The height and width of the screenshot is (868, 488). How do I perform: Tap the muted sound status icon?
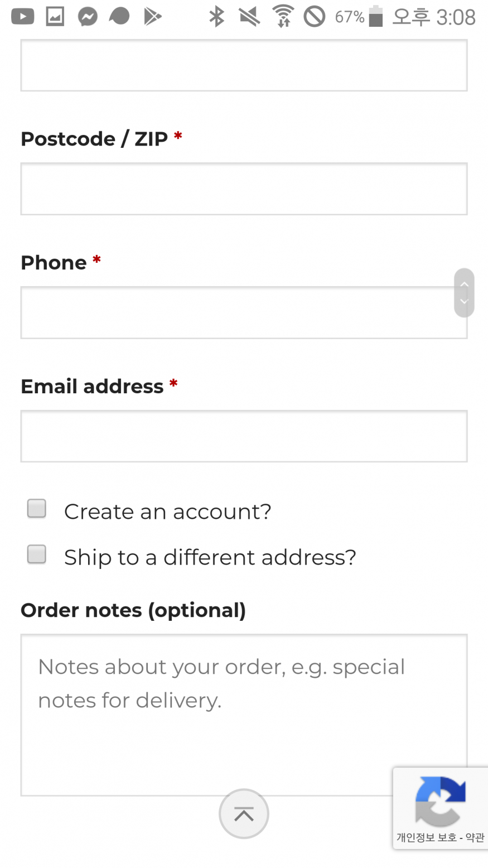click(249, 17)
